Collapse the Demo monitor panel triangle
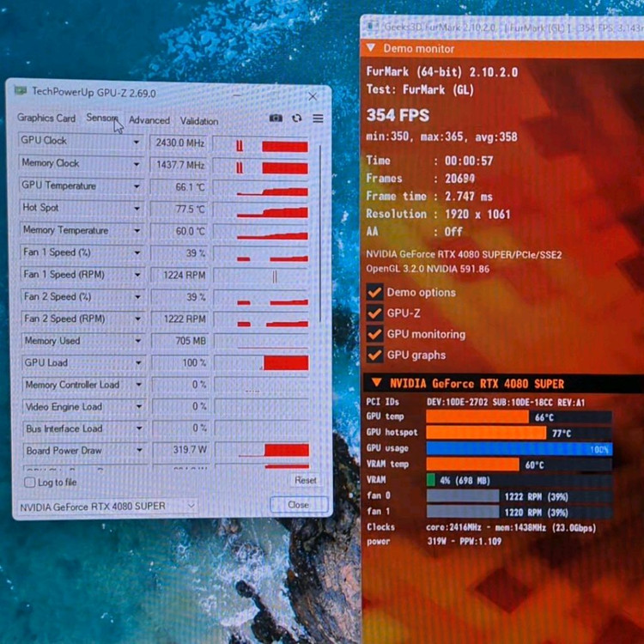Viewport: 644px width, 644px height. click(x=371, y=48)
